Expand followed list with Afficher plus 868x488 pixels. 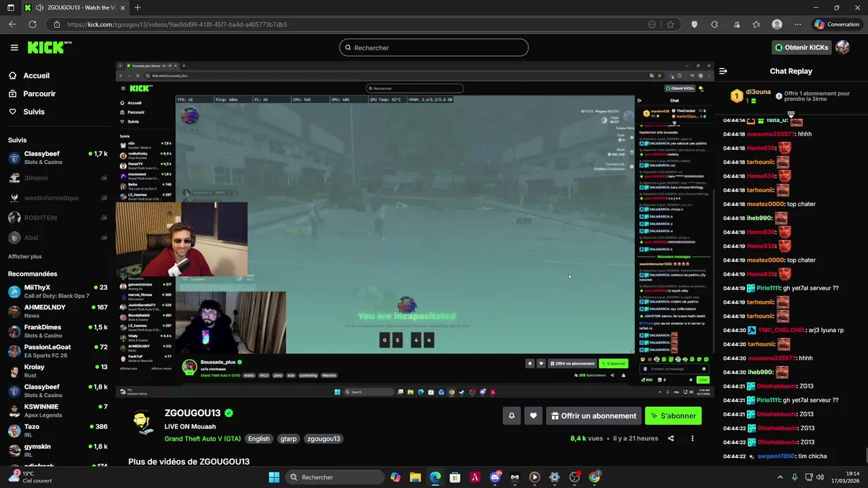pos(25,257)
